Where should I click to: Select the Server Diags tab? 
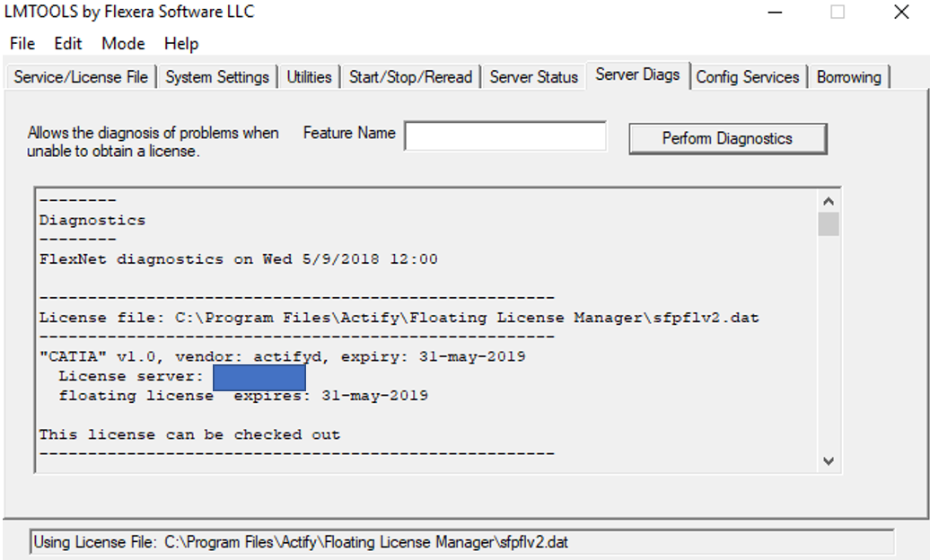637,75
